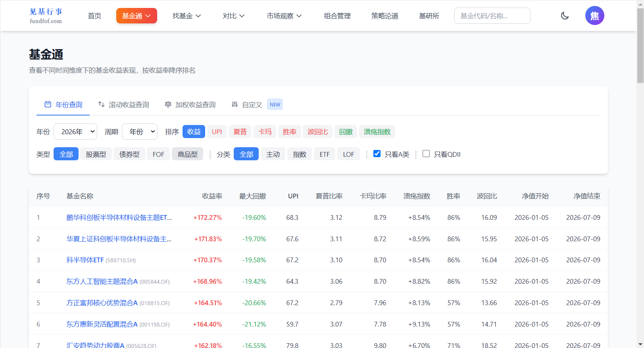
Task: Check the 只看QDII checkbox
Action: [x=426, y=154]
